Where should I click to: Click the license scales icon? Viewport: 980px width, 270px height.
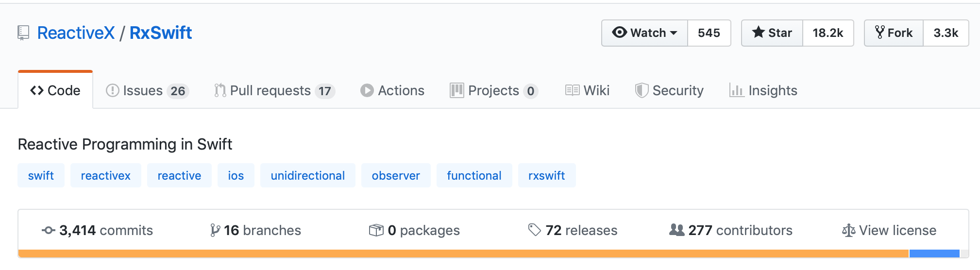848,230
